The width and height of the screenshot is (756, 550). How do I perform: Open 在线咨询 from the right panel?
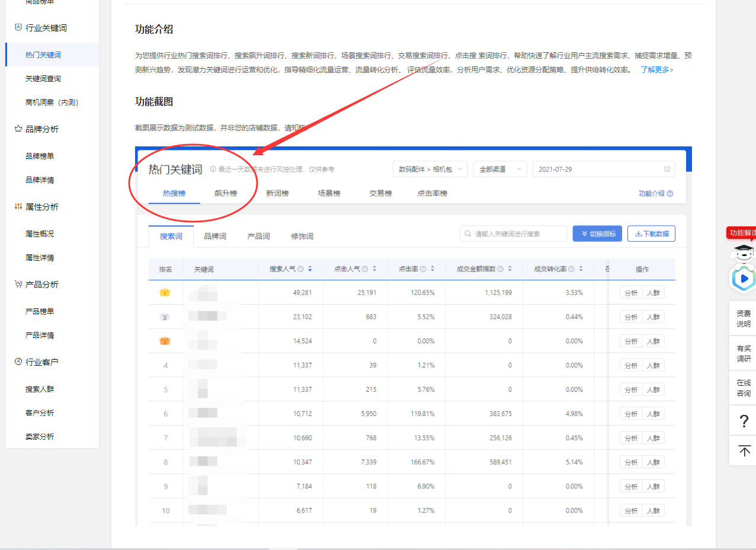[744, 388]
